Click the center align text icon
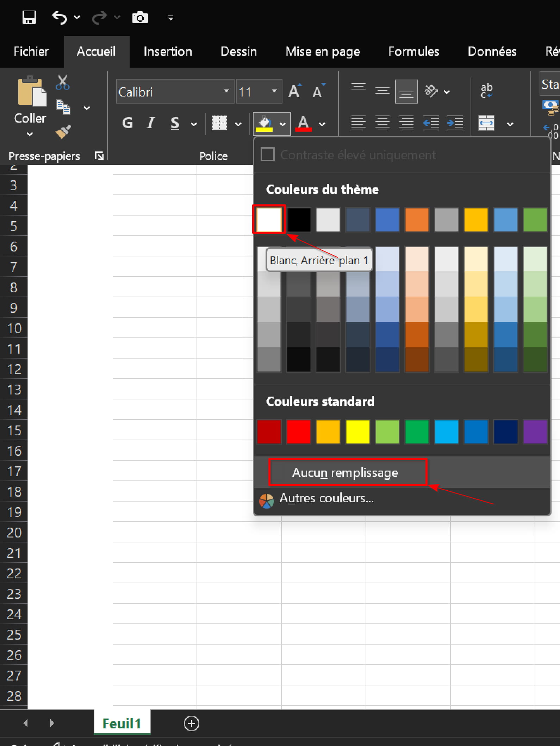 point(382,123)
